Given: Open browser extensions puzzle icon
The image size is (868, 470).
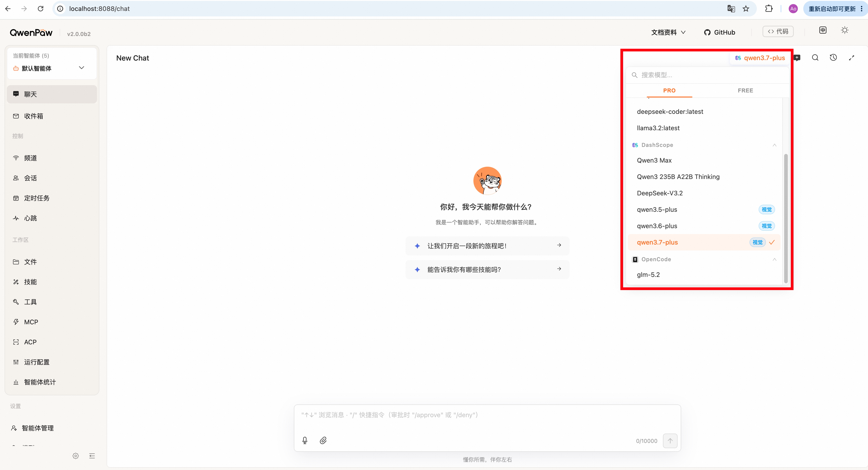Looking at the screenshot, I should pos(769,9).
